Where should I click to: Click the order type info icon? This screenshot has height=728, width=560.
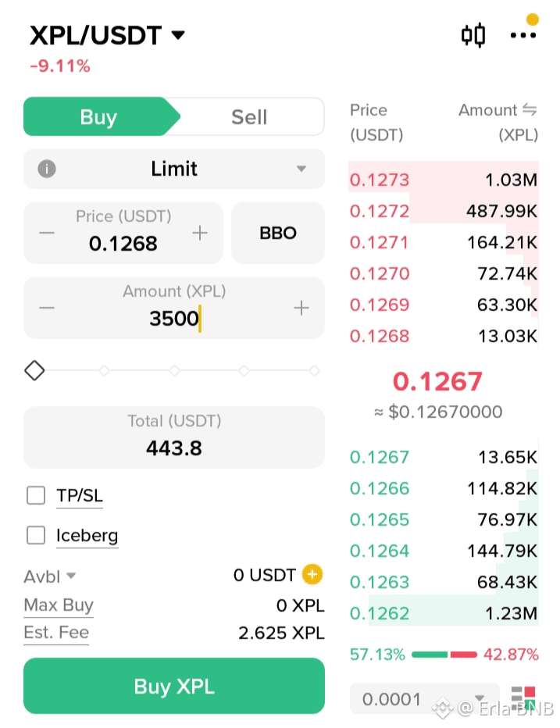[x=47, y=169]
